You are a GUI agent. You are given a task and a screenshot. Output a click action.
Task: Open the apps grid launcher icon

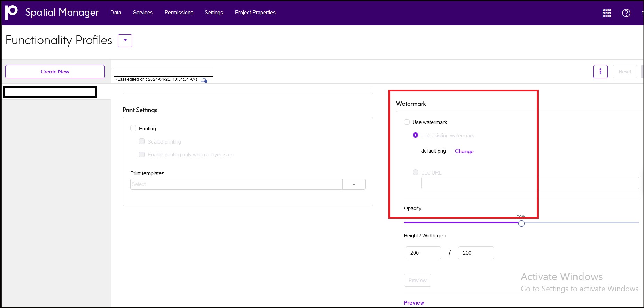click(606, 13)
